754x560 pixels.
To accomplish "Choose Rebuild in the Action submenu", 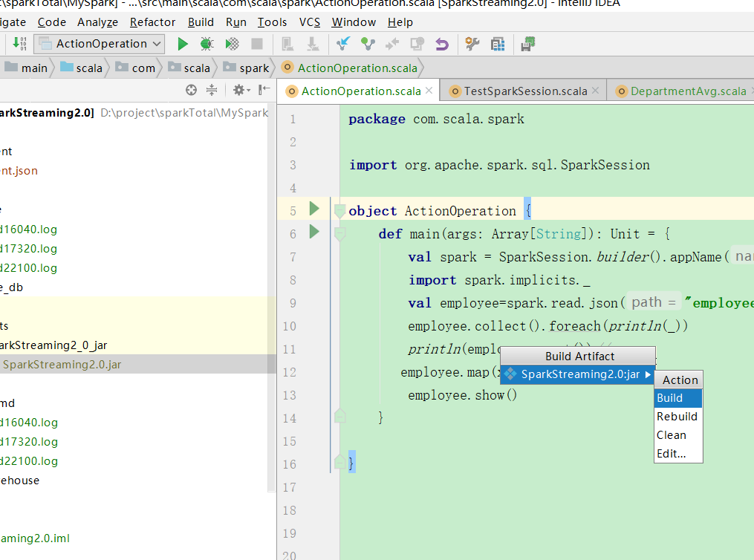I will pyautogui.click(x=678, y=416).
